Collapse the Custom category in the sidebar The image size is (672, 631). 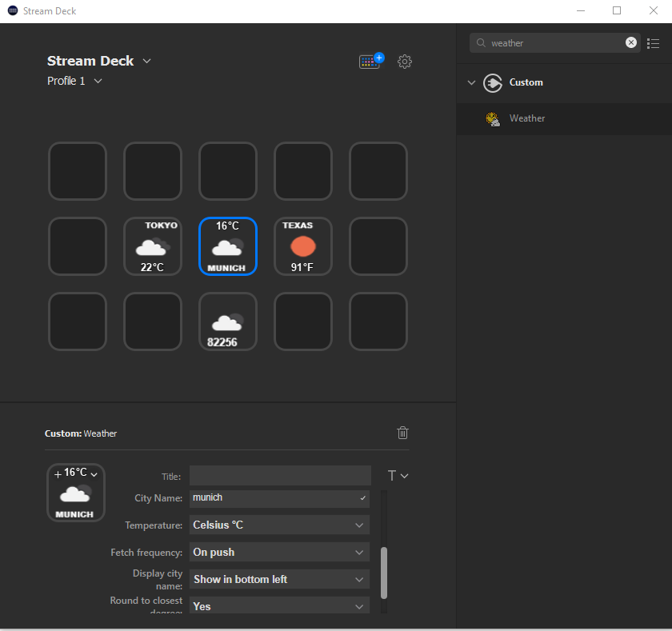pos(471,82)
